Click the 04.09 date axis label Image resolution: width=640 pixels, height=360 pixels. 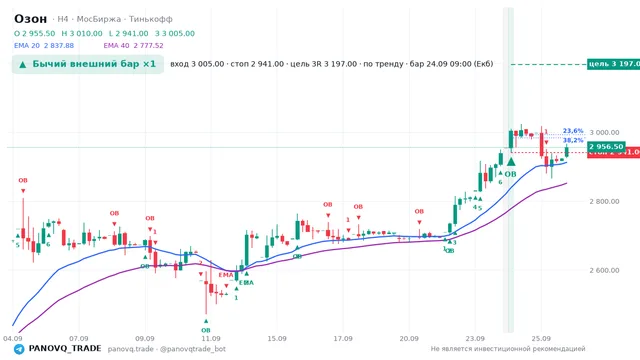pyautogui.click(x=13, y=339)
